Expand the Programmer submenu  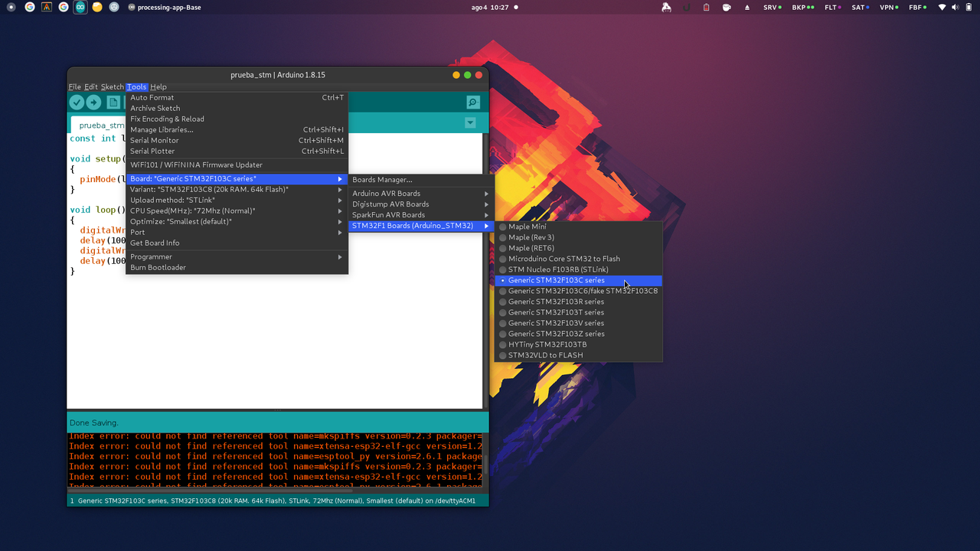237,257
